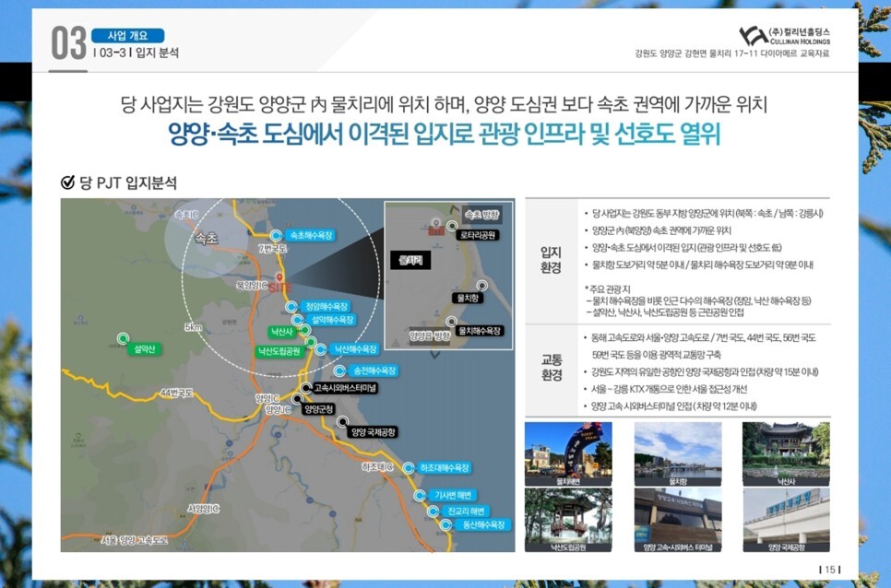The width and height of the screenshot is (891, 588).
Task: Click the 속초IC label on the map
Action: [x=186, y=215]
